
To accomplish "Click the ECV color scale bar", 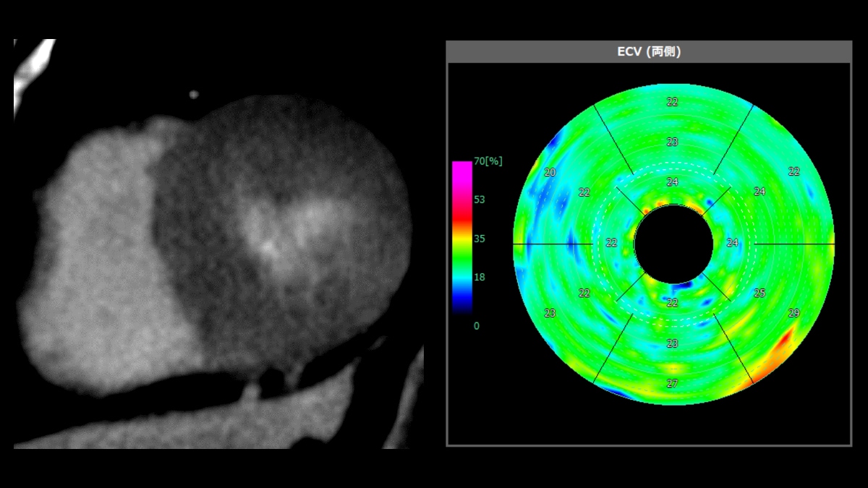I will coord(461,238).
